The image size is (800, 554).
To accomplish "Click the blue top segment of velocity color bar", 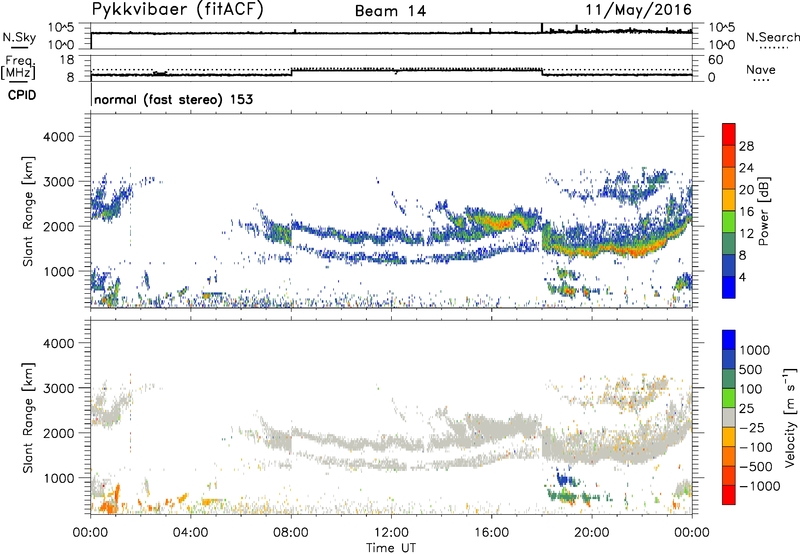I will (729, 340).
